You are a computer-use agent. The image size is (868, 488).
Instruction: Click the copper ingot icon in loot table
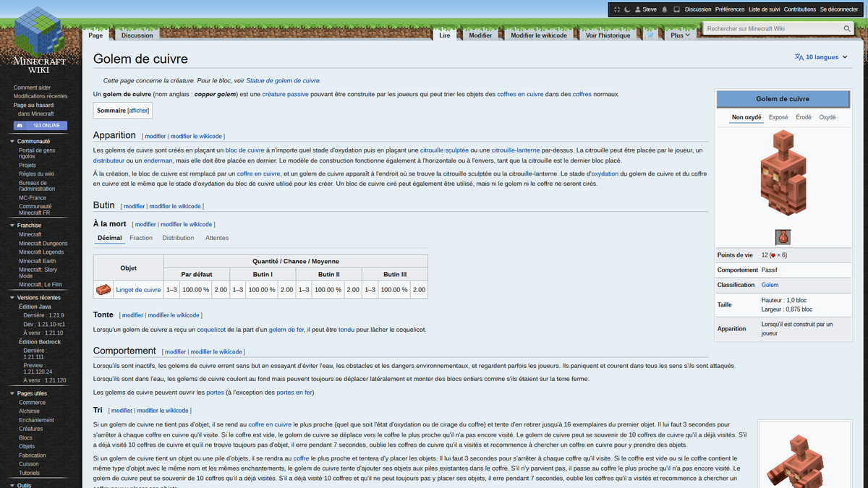[x=103, y=289]
